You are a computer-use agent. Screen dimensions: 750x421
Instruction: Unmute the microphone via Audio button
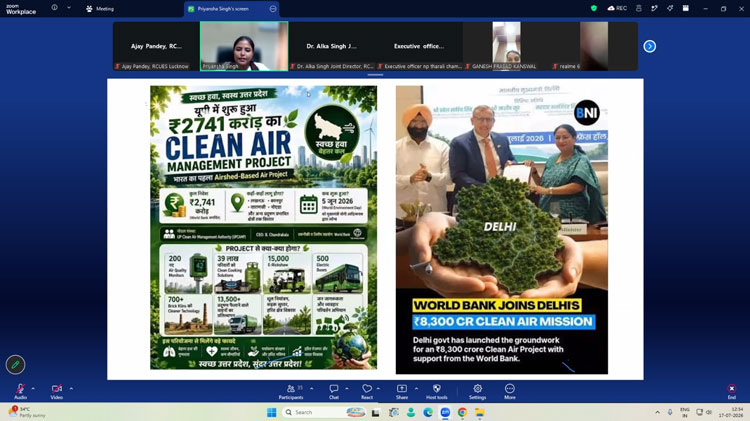(x=21, y=391)
